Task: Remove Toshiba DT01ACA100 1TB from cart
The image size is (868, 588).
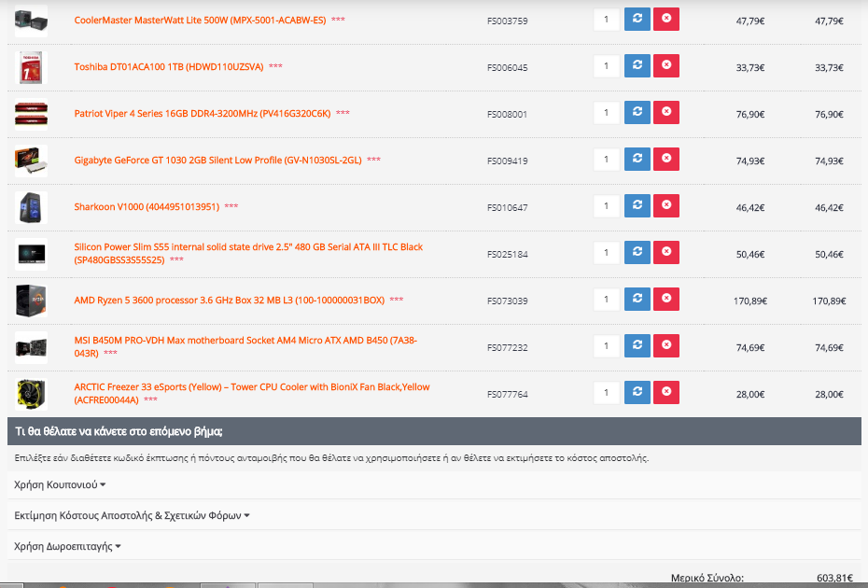Action: click(666, 65)
